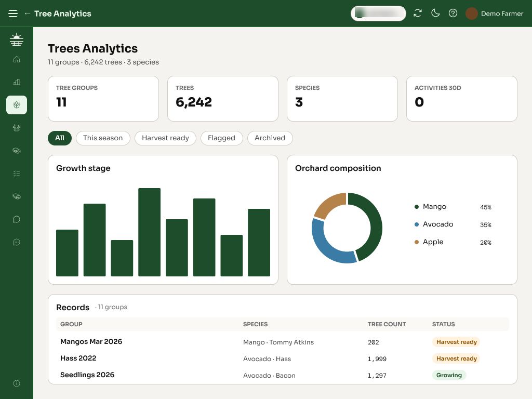This screenshot has height=399, width=532.
Task: Select Mango in the chart legend
Action: [x=434, y=207]
